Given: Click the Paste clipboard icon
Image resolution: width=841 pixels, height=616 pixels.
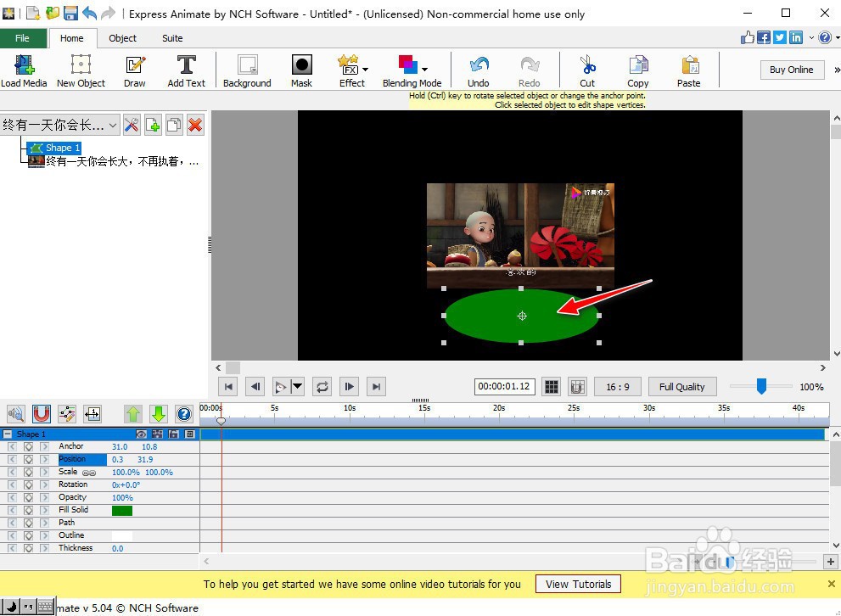Looking at the screenshot, I should pyautogui.click(x=689, y=64).
